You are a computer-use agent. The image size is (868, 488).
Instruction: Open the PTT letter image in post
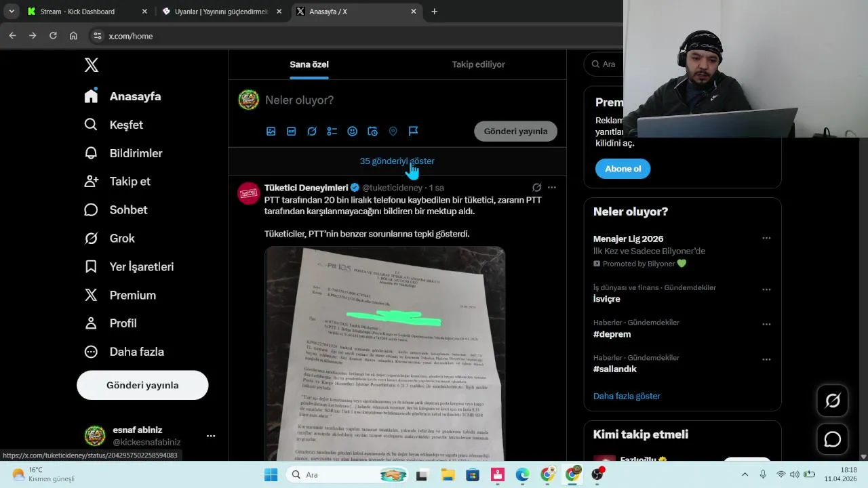[x=384, y=354]
